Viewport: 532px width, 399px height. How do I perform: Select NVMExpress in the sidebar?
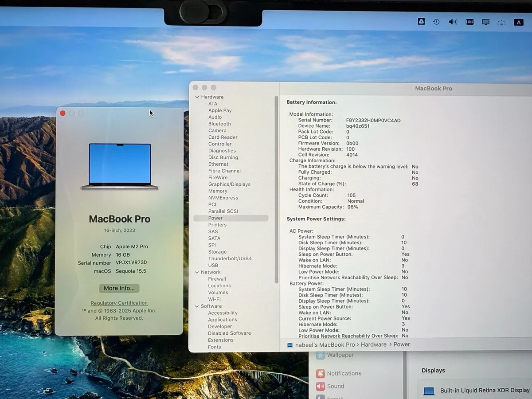click(x=223, y=198)
